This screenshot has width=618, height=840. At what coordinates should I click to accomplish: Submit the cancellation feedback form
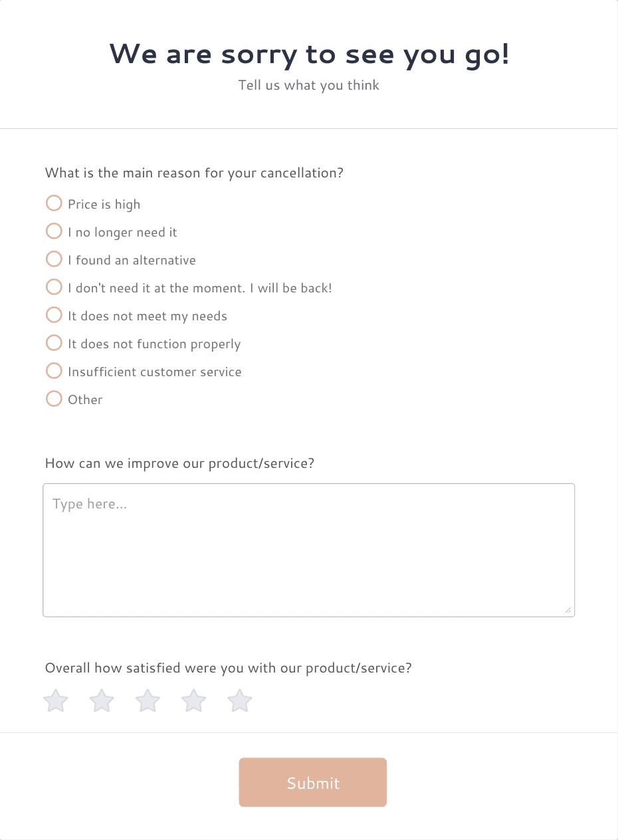pyautogui.click(x=313, y=783)
